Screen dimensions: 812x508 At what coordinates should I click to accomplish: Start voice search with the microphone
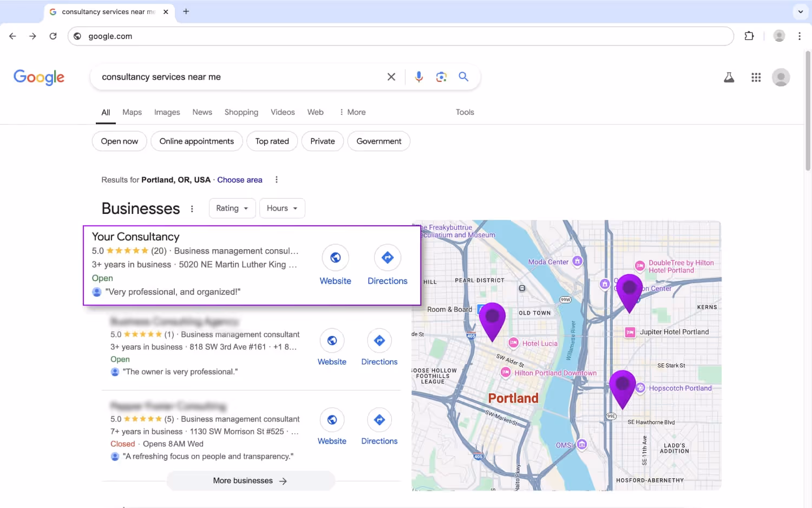click(x=419, y=77)
